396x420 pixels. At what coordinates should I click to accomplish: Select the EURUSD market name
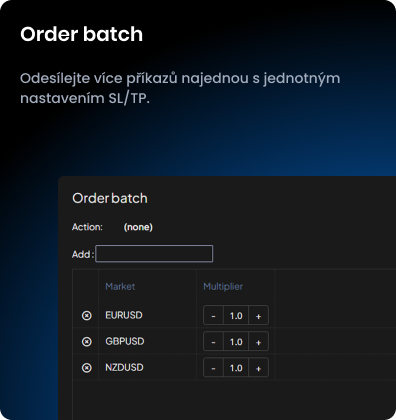pos(124,315)
